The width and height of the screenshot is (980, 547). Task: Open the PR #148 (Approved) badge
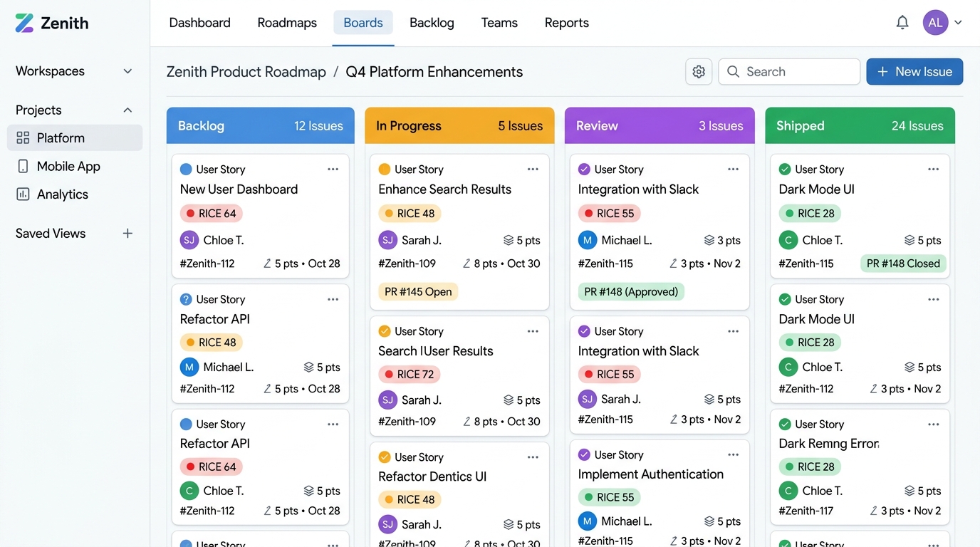click(631, 291)
